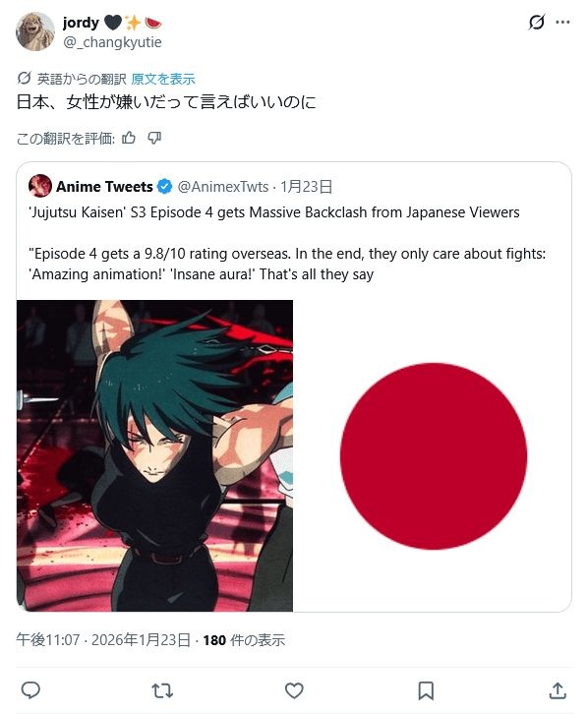
Task: Click the 1月23日 quoted tweet date
Action: pos(306,186)
